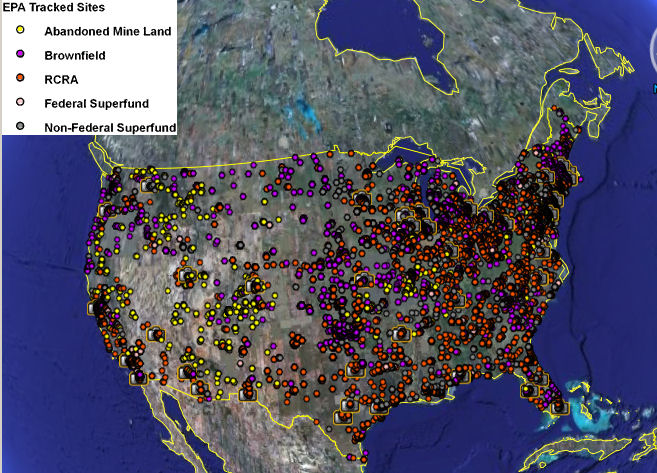This screenshot has width=657, height=473.
Task: Open the camera icon in Washington state near the Idaho border
Action: tap(148, 185)
